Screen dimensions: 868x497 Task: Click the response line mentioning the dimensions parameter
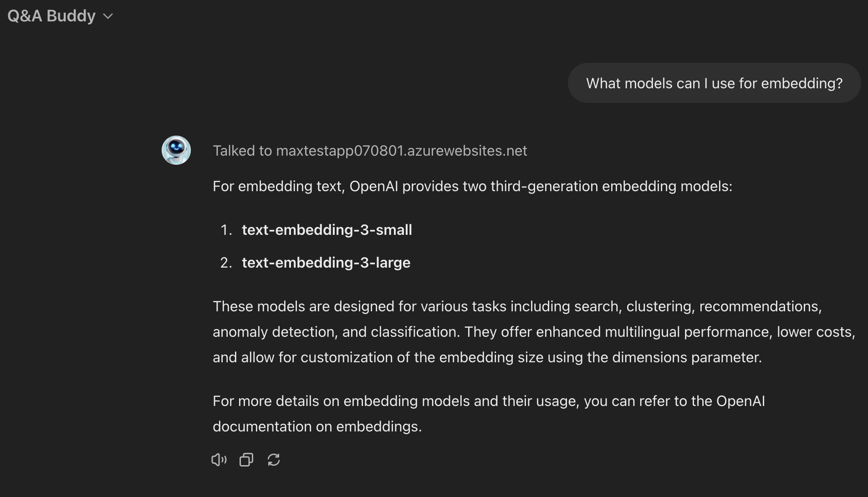click(x=489, y=357)
